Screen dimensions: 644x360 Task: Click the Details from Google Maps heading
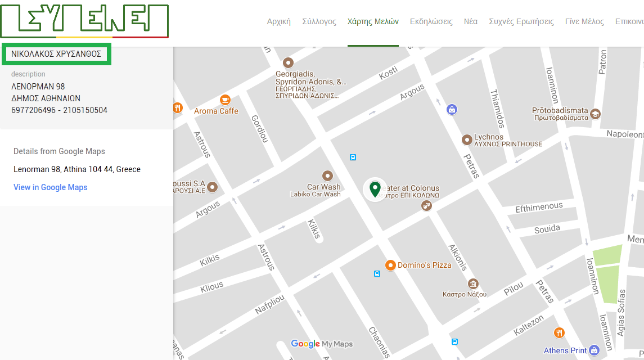coord(59,151)
